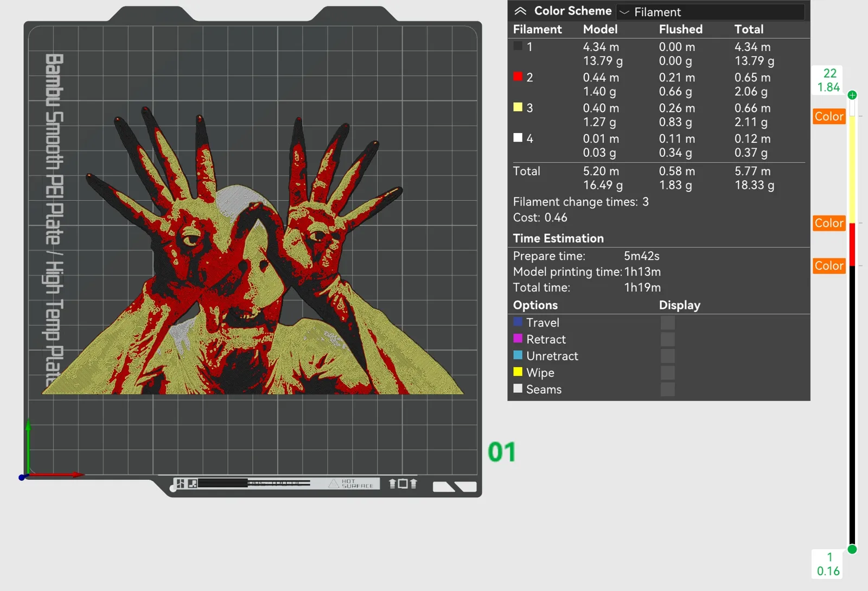
Task: Click the Flushed column header
Action: click(681, 29)
